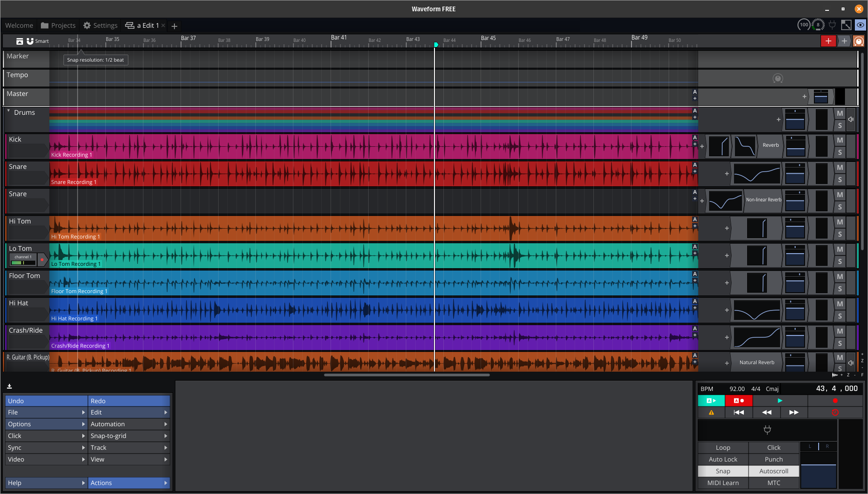Open the EQ curve plugin on Crash/Ride track
Image resolution: width=868 pixels, height=494 pixels.
point(757,337)
